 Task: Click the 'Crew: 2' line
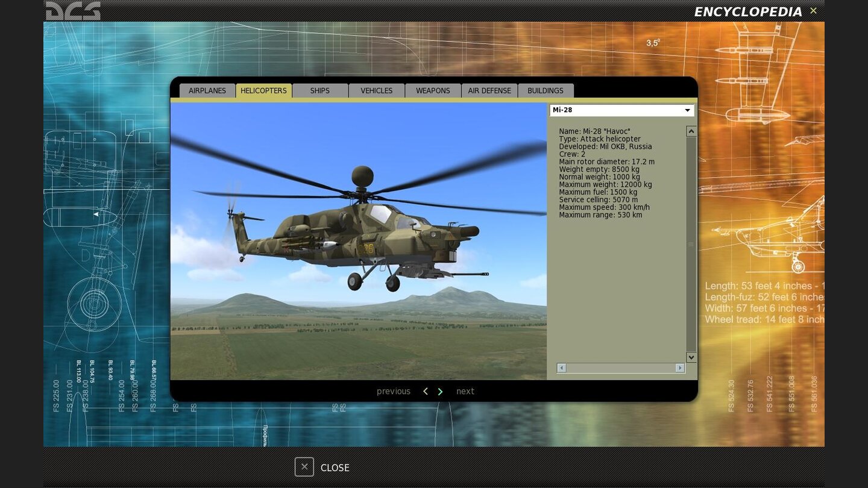[572, 154]
